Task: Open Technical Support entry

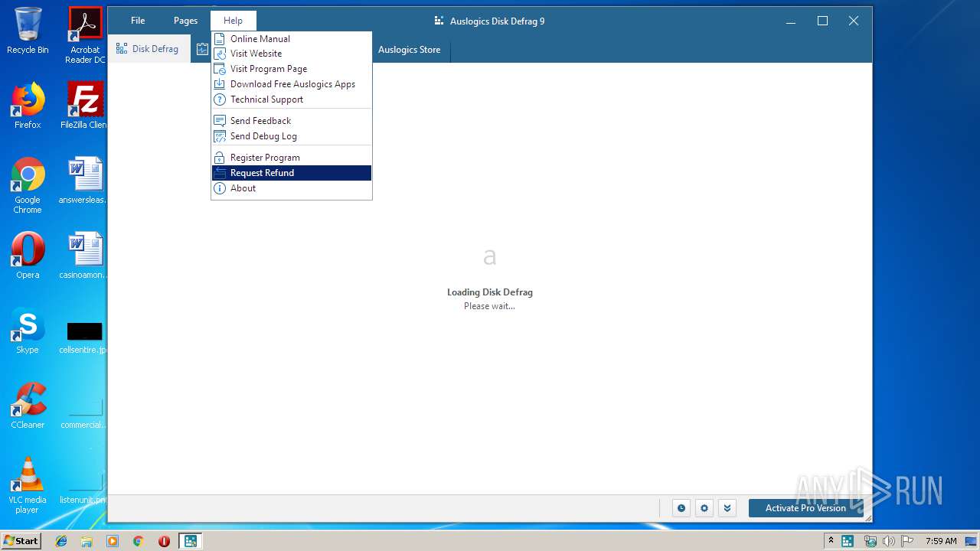Action: point(291,99)
